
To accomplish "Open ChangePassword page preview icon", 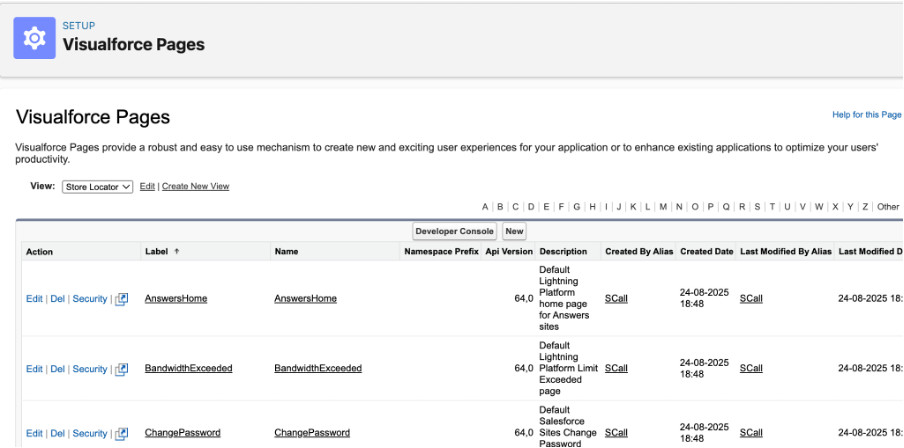I will 121,434.
